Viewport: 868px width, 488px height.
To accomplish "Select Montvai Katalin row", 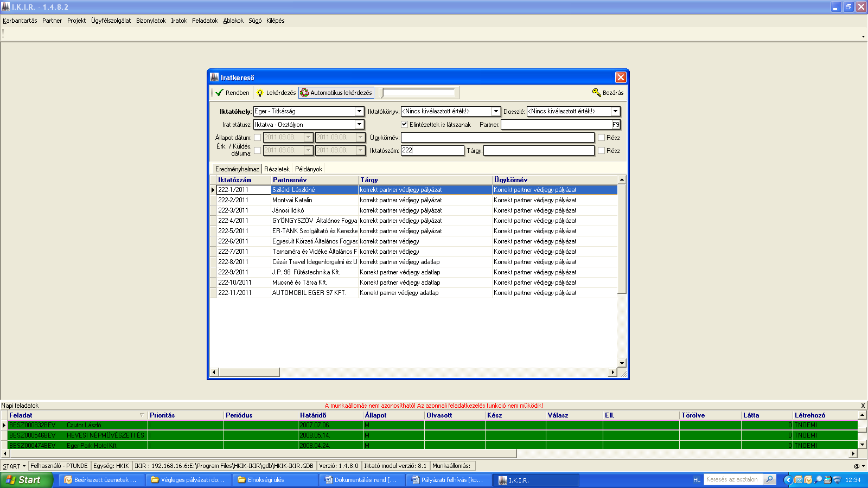I will [417, 200].
